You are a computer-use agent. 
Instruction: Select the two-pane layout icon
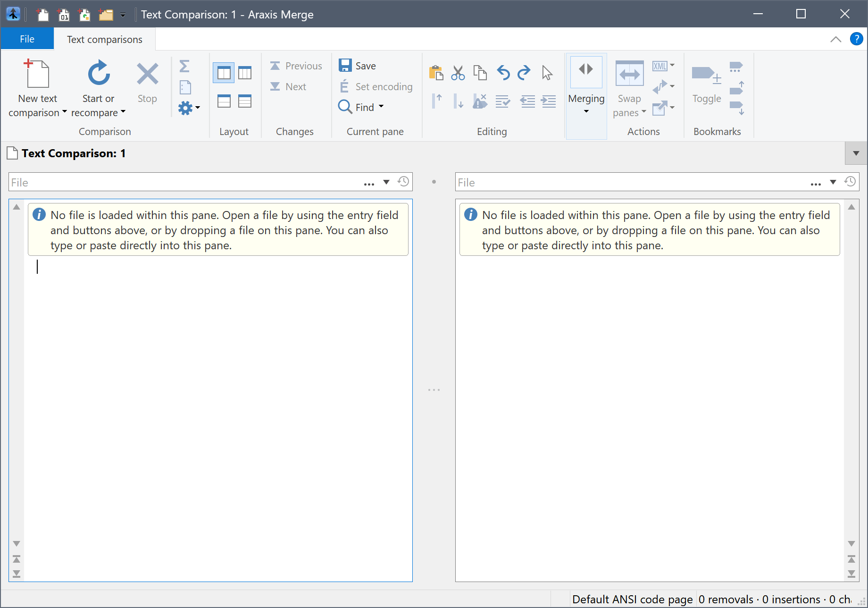click(223, 72)
